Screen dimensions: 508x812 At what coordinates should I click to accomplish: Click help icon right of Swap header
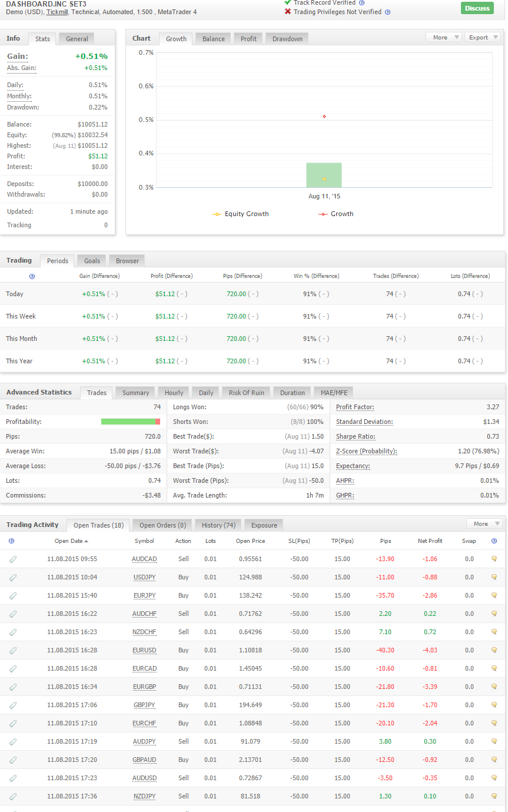point(494,541)
